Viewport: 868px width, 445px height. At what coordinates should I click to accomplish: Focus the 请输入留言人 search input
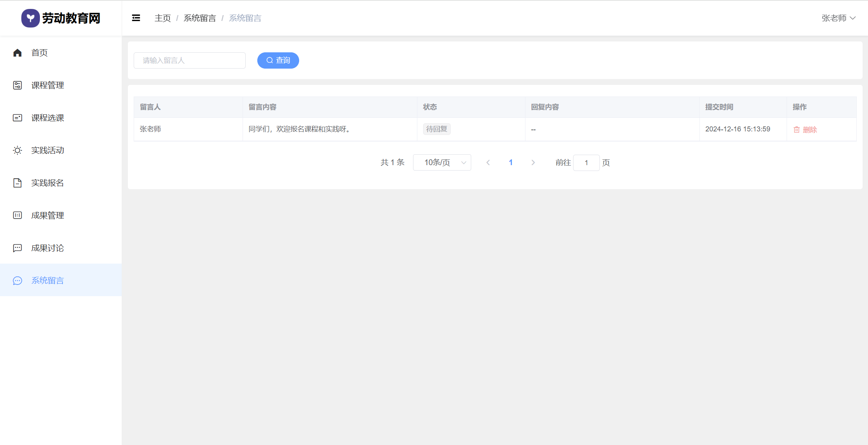(x=189, y=60)
